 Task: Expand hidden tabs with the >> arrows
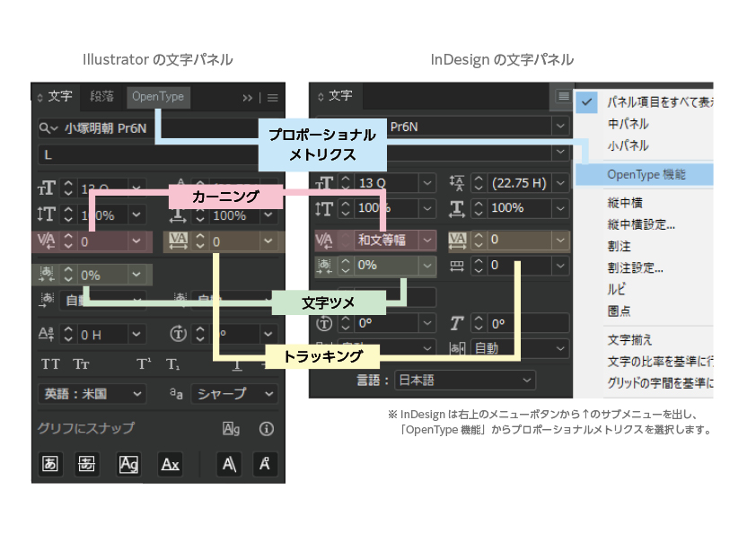[x=247, y=99]
